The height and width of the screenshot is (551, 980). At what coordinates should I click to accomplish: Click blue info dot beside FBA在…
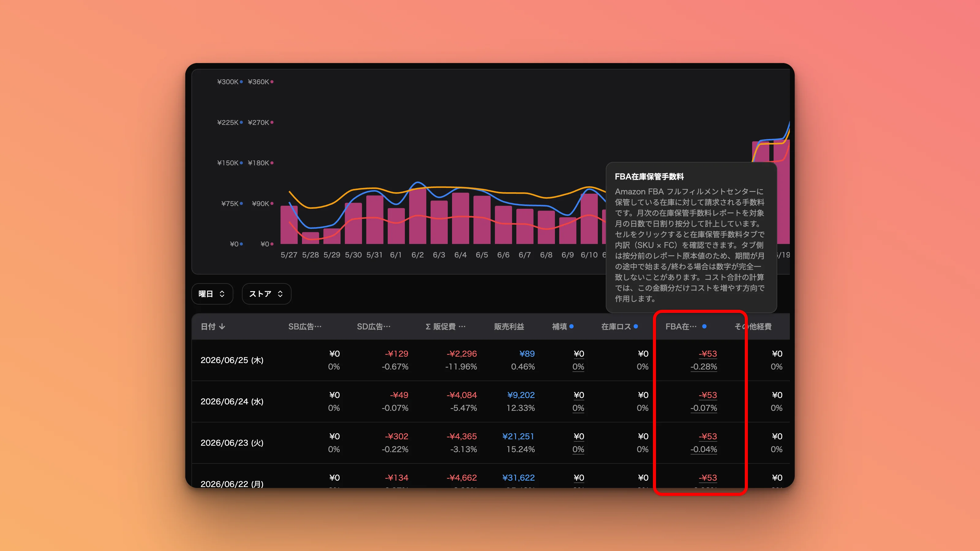coord(704,326)
